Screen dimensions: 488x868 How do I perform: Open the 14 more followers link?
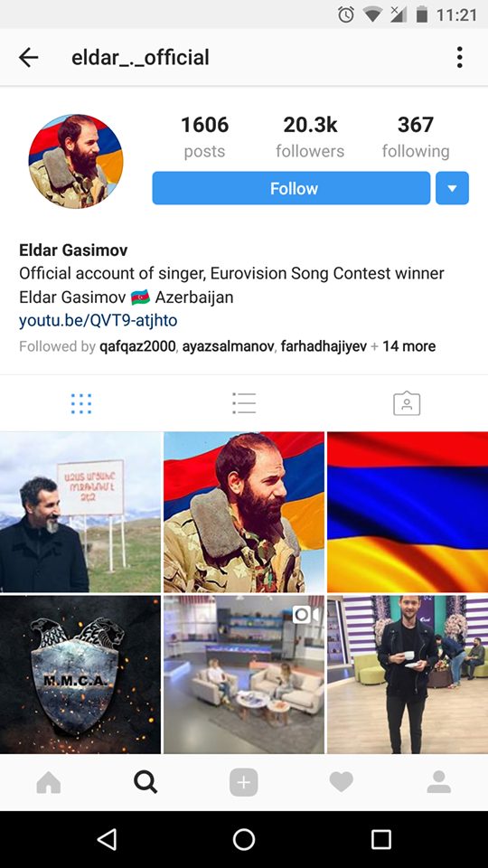(408, 346)
